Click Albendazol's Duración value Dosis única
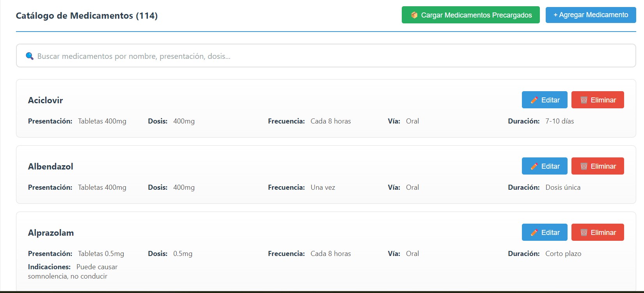Image resolution: width=644 pixels, height=293 pixels. pyautogui.click(x=562, y=187)
